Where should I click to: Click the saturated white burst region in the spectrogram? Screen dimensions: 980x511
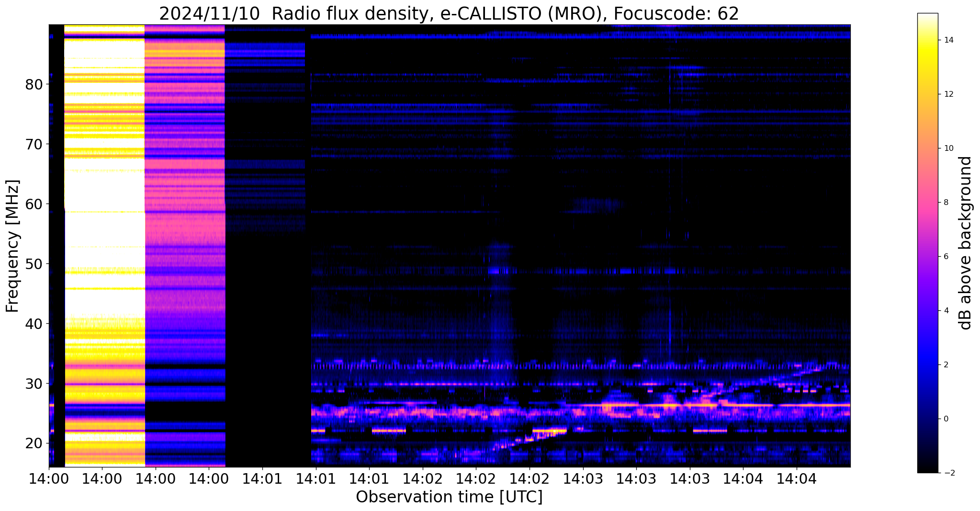click(104, 245)
